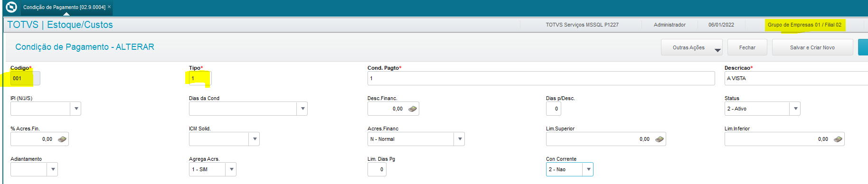Click the Fechar button

coord(747,47)
